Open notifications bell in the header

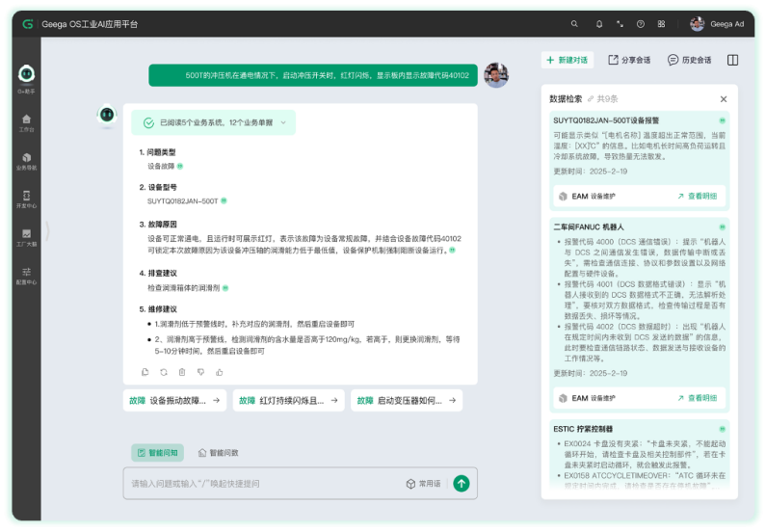[x=598, y=23]
